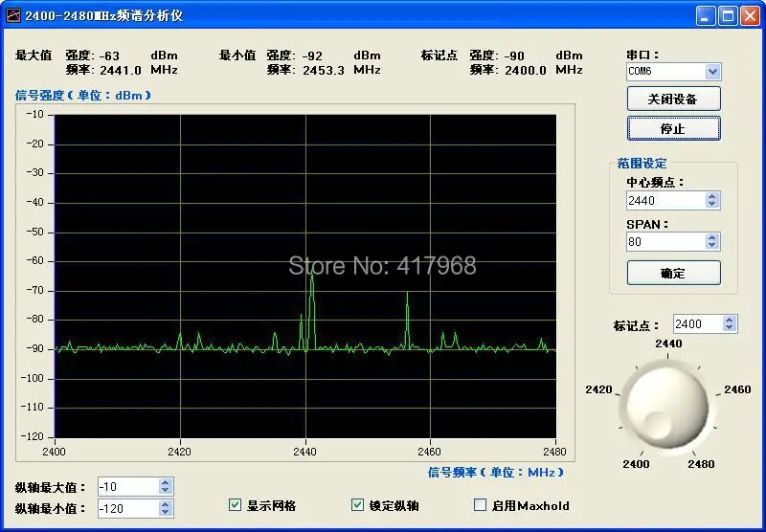Uncheck the 显示网格 checkbox
Image resolution: width=766 pixels, height=532 pixels.
[235, 504]
